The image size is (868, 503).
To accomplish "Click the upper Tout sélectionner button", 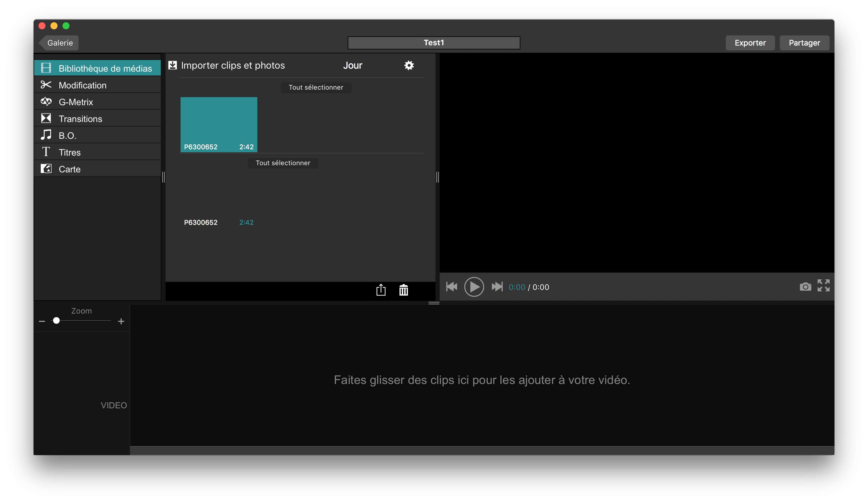I will tap(316, 88).
